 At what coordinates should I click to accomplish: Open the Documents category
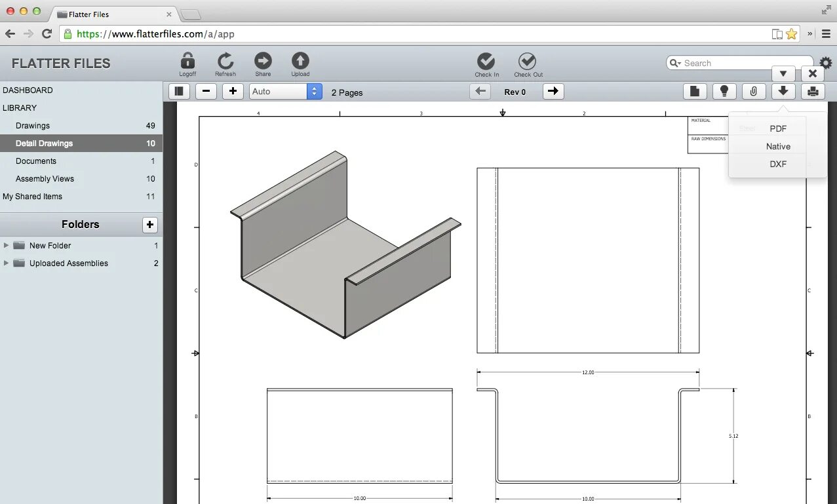point(81,161)
